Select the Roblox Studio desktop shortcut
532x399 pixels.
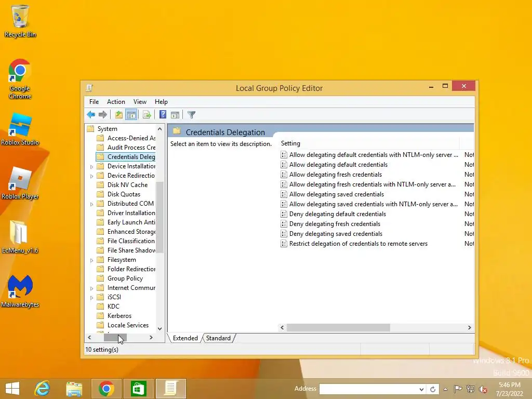tap(20, 129)
